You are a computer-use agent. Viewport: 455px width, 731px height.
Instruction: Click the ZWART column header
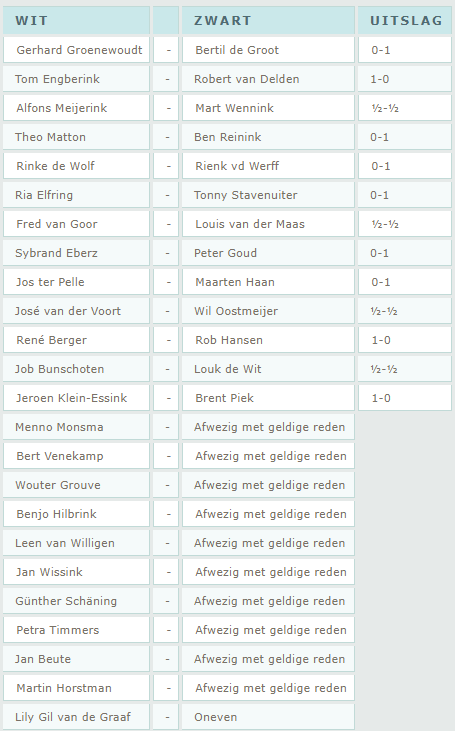(x=268, y=21)
